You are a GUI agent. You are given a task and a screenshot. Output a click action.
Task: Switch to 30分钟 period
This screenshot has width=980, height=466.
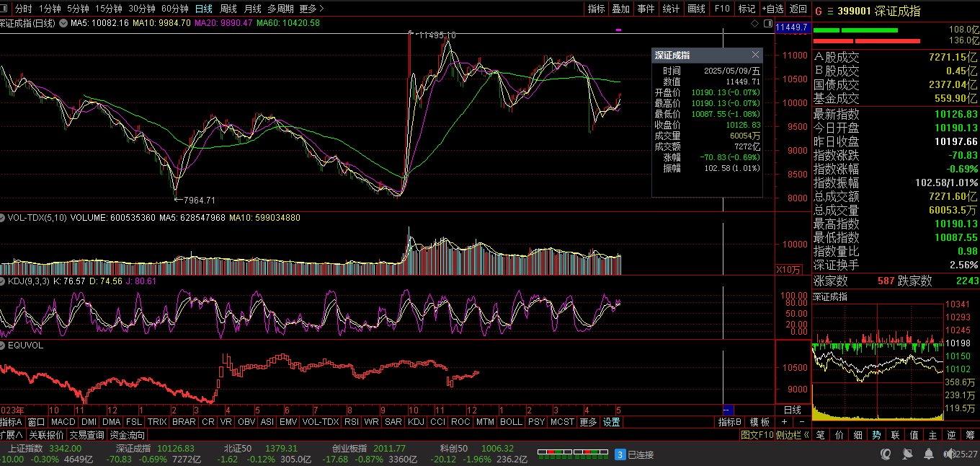pyautogui.click(x=141, y=9)
